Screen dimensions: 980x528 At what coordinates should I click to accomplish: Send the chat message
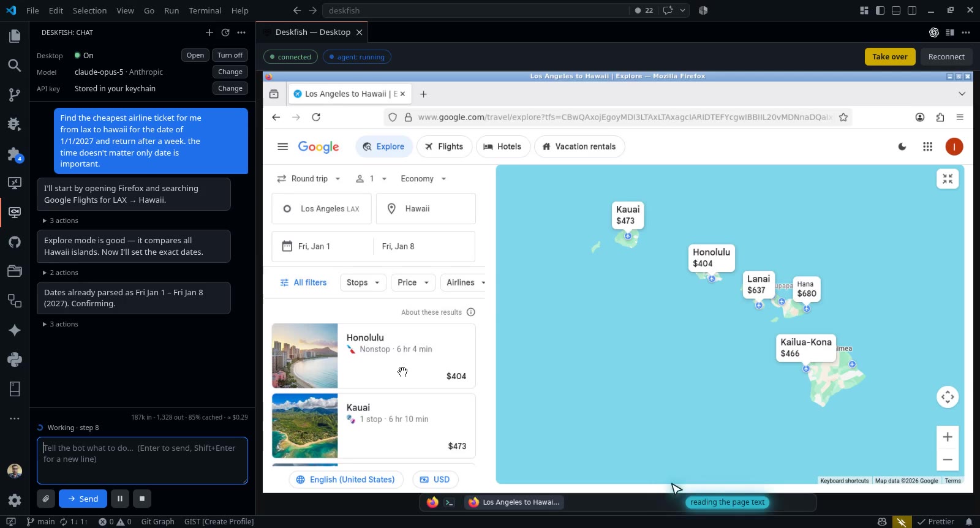(83, 499)
